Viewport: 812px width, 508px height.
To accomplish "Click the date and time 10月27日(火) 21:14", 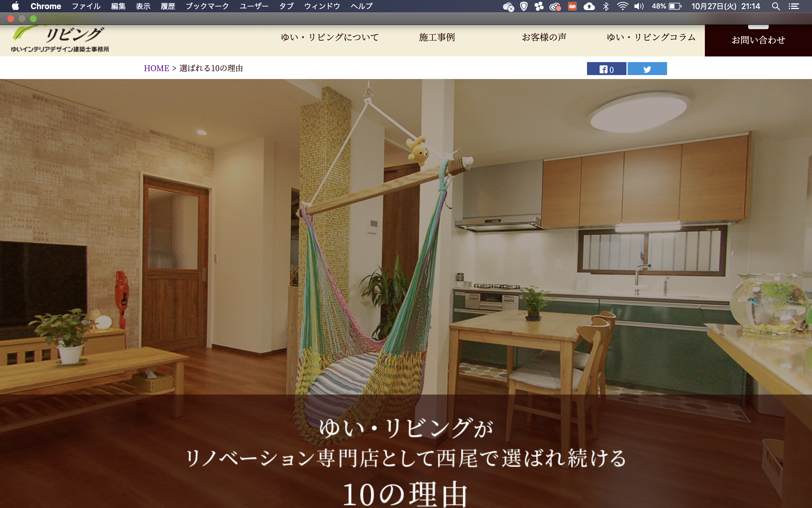I will [726, 6].
